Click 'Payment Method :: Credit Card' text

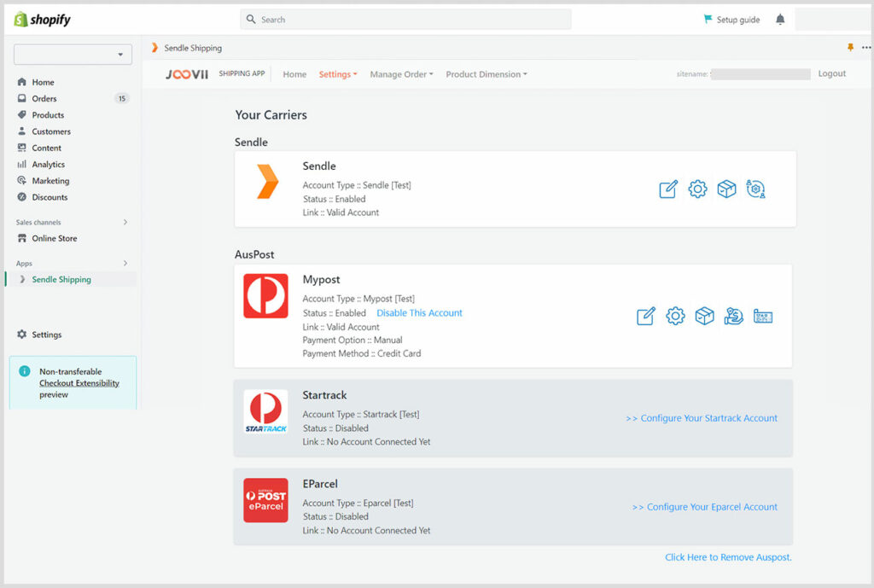pos(362,353)
